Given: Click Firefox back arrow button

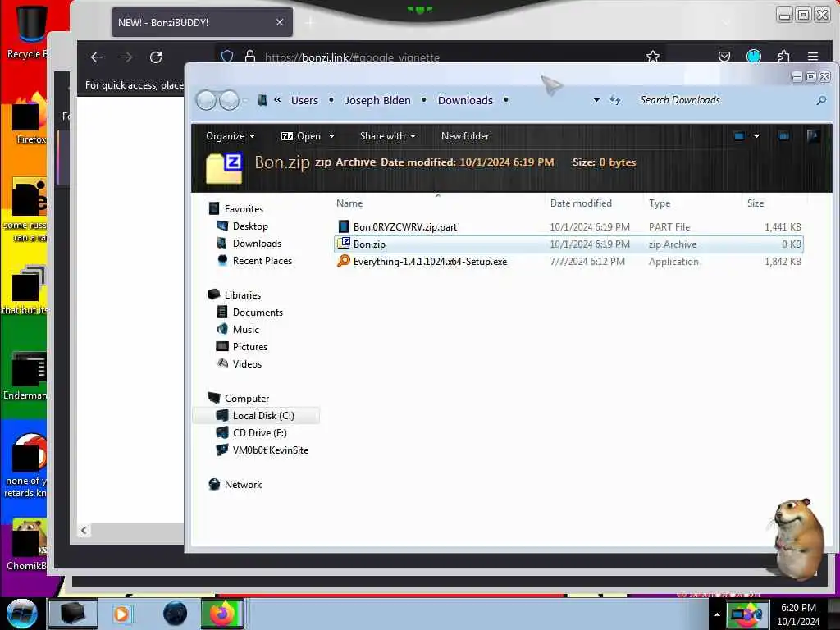Looking at the screenshot, I should tap(97, 57).
